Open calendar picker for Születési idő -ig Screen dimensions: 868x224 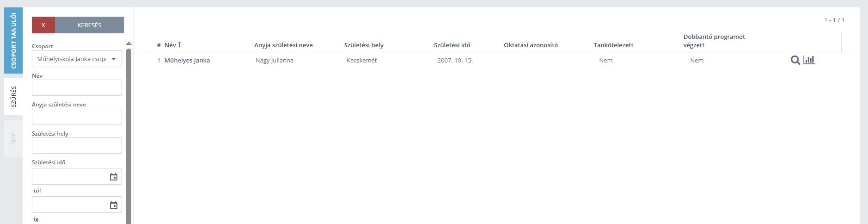114,205
